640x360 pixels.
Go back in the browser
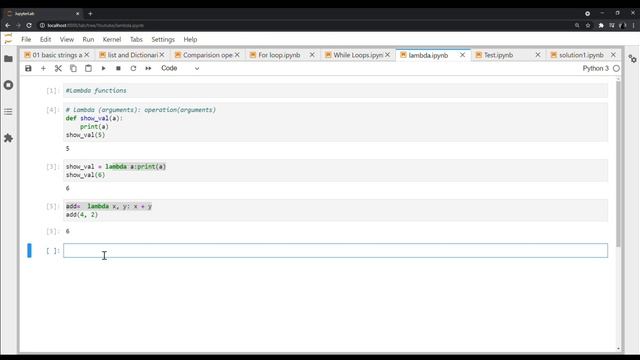[8, 25]
